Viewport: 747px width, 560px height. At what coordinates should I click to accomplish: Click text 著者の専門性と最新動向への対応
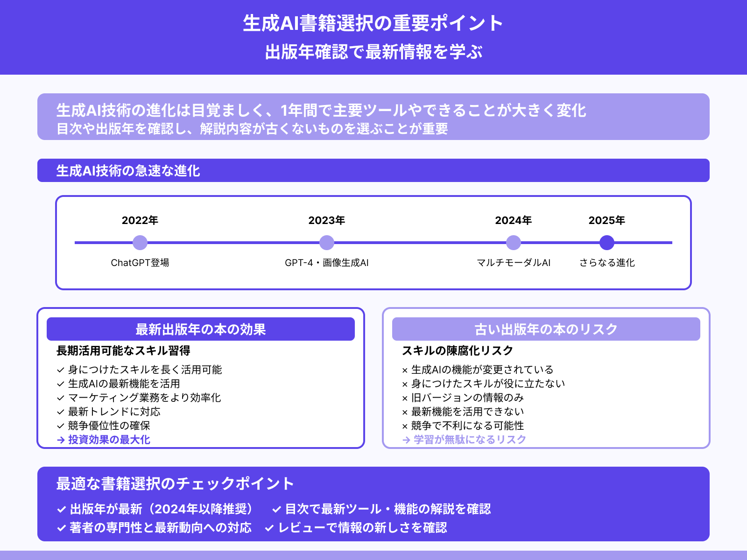click(161, 528)
